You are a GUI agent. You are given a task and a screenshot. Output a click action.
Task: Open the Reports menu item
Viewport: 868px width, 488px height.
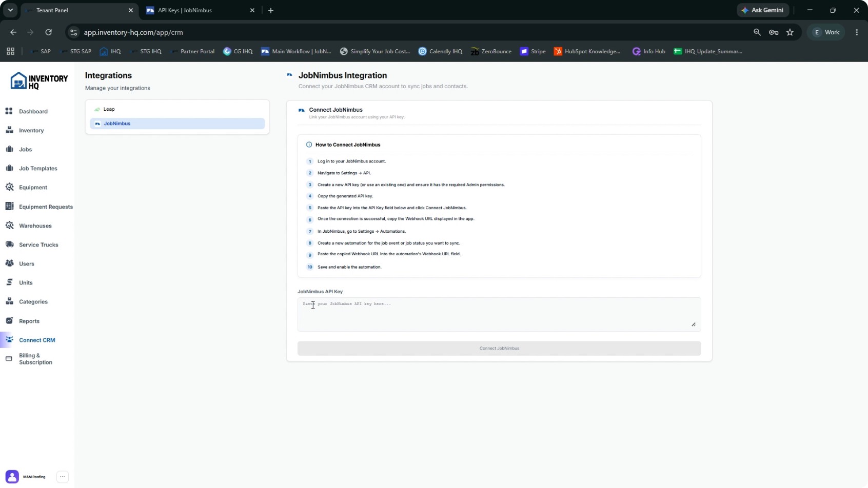click(29, 321)
